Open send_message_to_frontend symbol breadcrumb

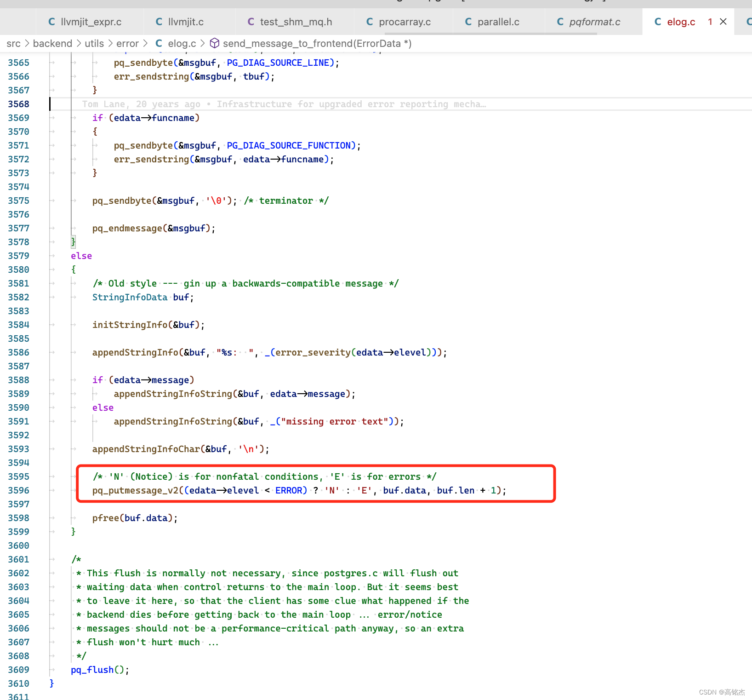click(317, 43)
